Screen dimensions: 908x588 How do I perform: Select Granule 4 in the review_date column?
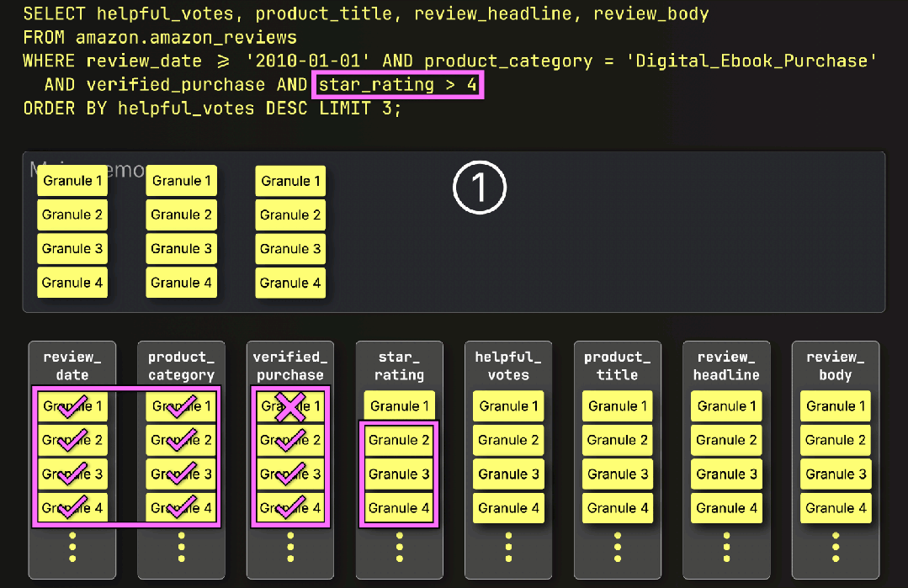pyautogui.click(x=72, y=508)
